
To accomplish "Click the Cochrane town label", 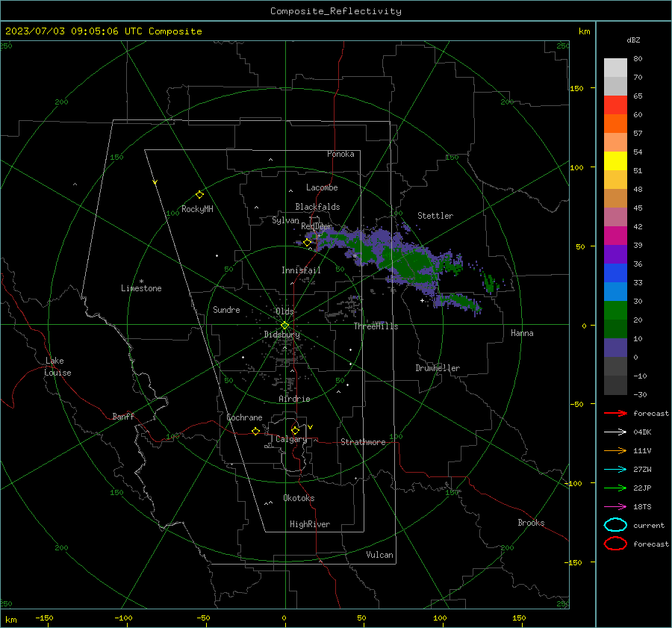I will pos(244,417).
